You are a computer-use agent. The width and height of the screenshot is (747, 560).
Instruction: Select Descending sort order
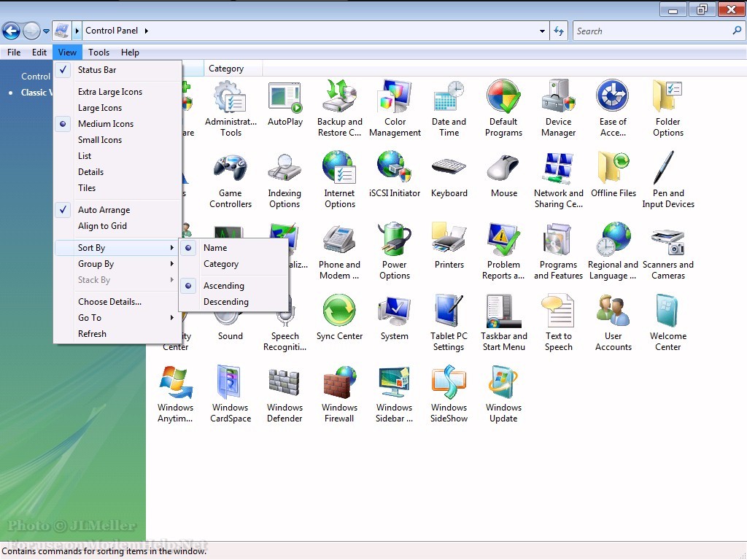point(225,302)
